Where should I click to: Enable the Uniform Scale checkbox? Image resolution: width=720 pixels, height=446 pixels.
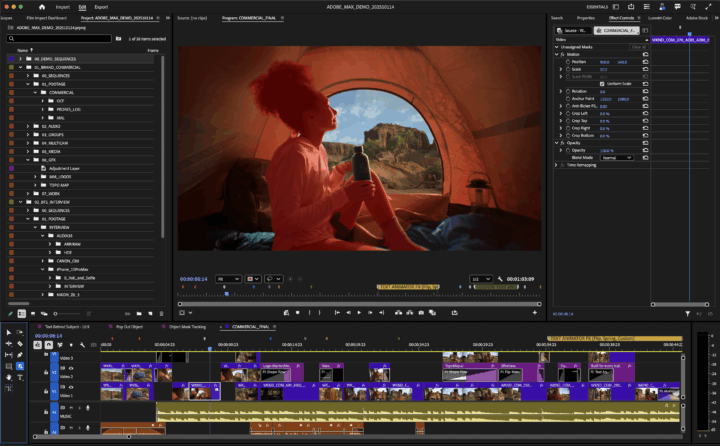(602, 83)
